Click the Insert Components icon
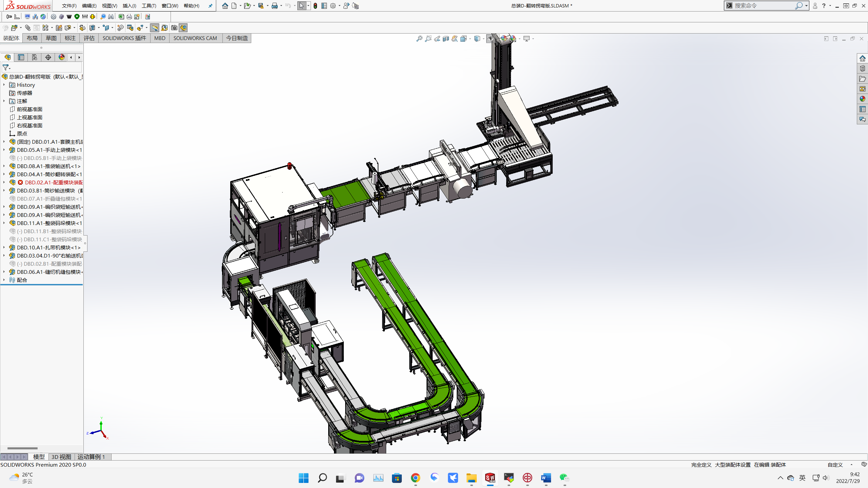The height and width of the screenshot is (488, 868). point(14,28)
